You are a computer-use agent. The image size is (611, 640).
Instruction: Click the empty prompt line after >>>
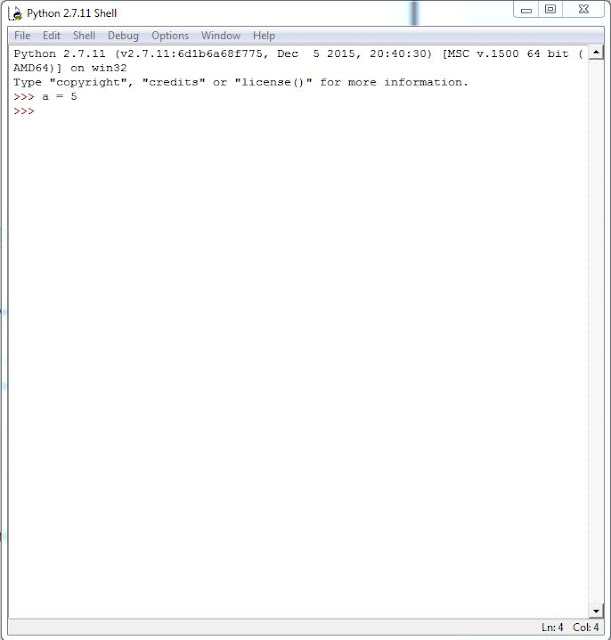300,111
